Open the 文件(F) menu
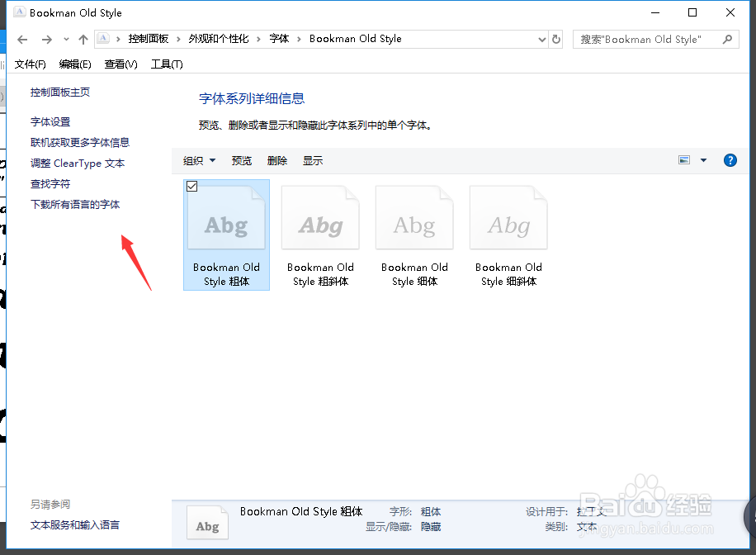The height and width of the screenshot is (555, 756). (x=30, y=64)
